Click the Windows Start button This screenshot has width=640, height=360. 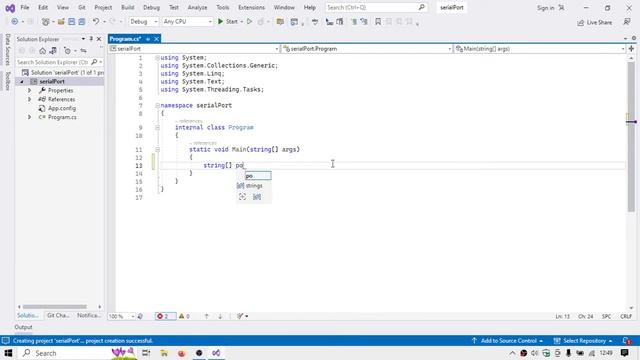[8, 353]
